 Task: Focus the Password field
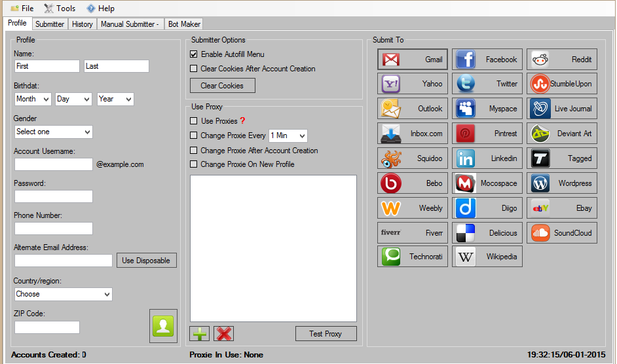pos(54,196)
